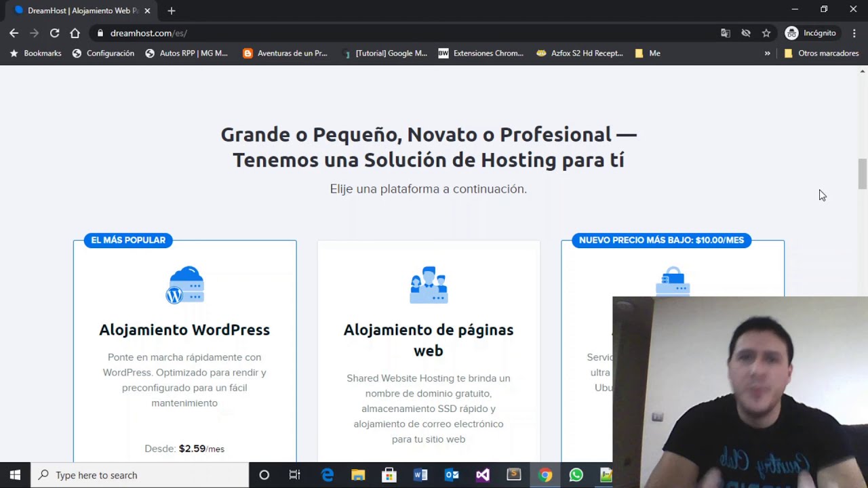Open Google Translate icon in address bar
Viewport: 868px width, 488px height.
click(x=726, y=33)
